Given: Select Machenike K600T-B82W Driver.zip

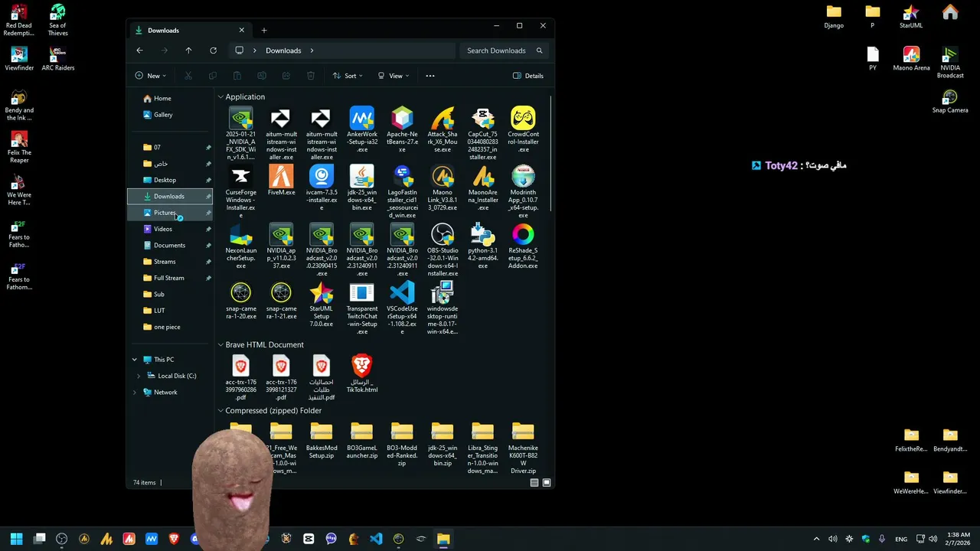Looking at the screenshot, I should [x=523, y=448].
